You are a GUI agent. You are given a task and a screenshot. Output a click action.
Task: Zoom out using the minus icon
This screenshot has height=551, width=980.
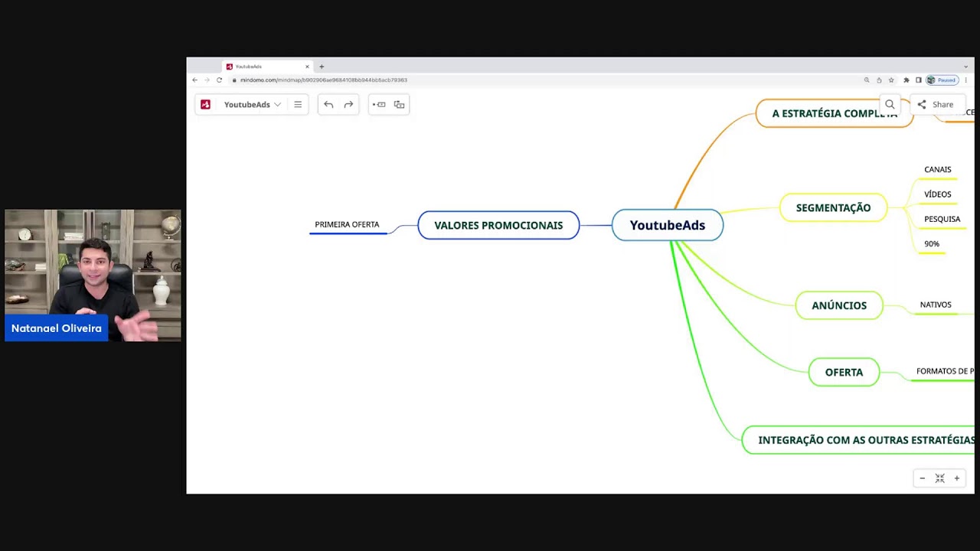point(922,478)
